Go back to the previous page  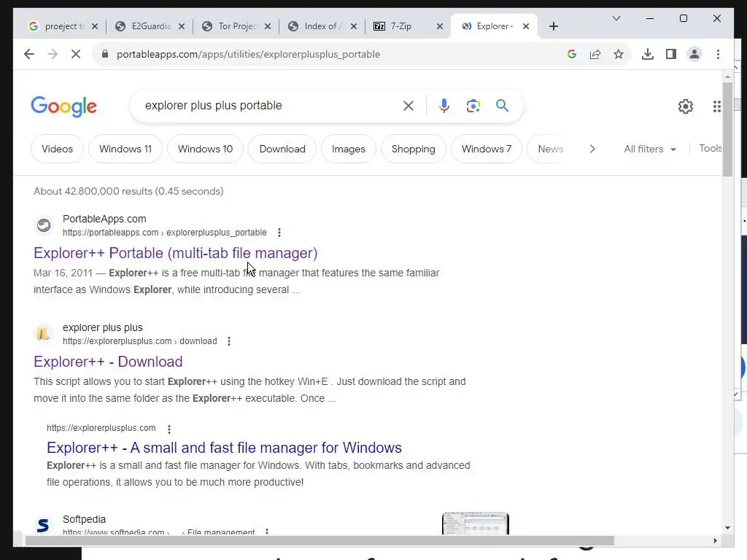click(29, 54)
